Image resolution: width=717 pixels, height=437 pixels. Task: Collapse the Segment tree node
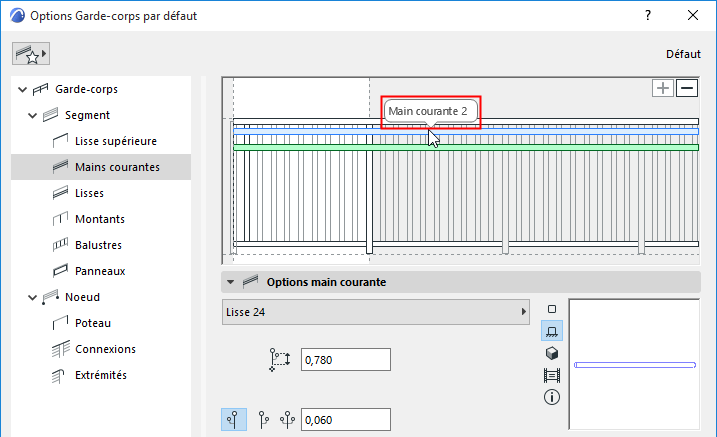click(32, 116)
